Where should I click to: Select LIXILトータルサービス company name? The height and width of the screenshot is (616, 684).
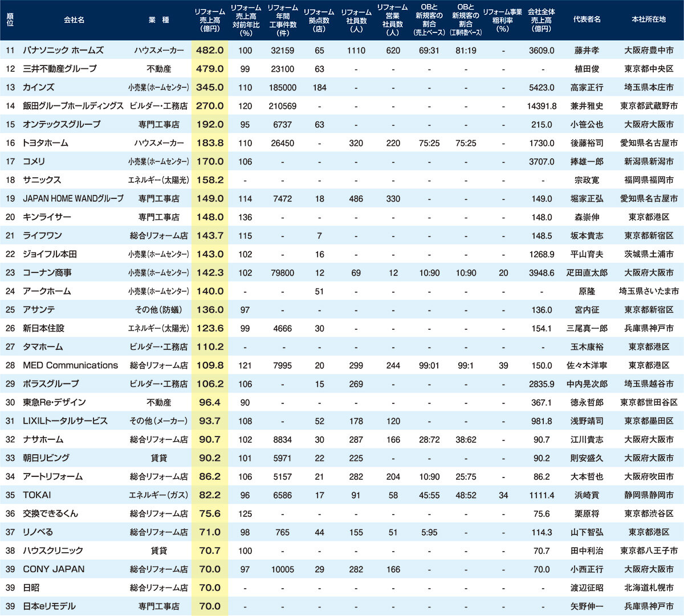point(65,421)
